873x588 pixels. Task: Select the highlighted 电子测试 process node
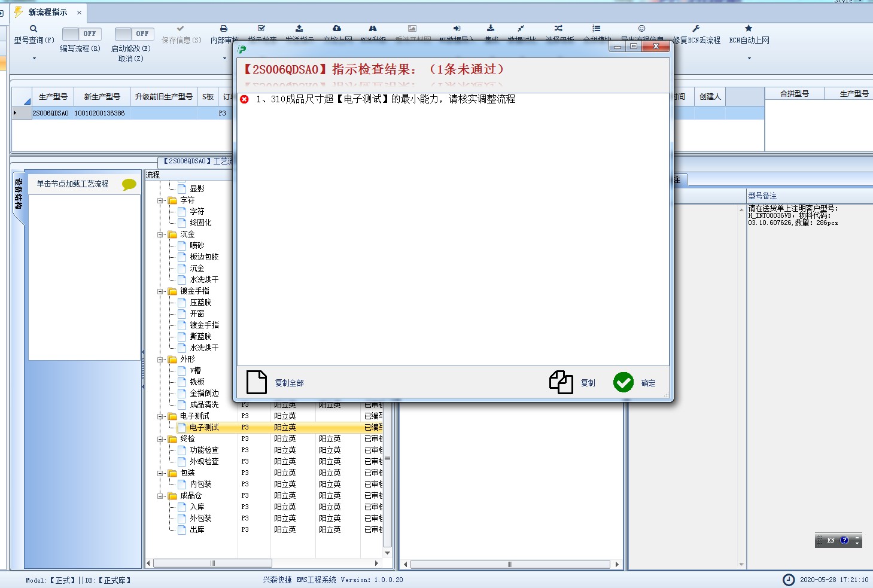point(204,428)
